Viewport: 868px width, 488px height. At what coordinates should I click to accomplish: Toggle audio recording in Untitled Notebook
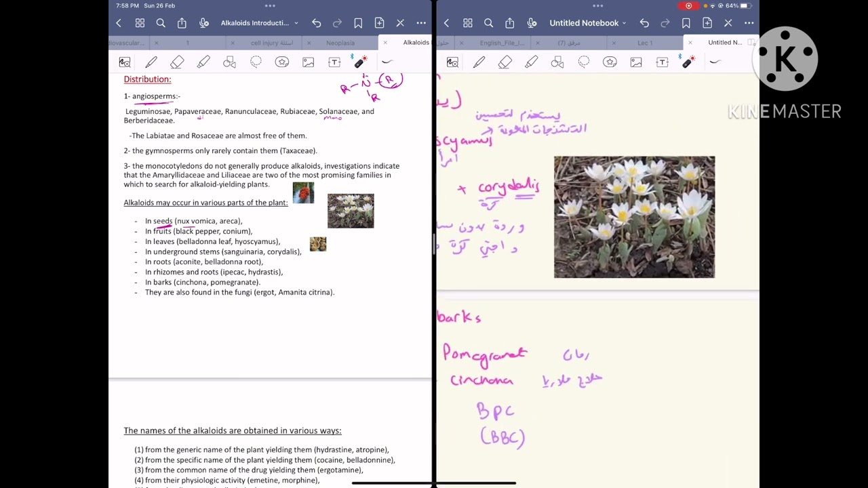(531, 23)
